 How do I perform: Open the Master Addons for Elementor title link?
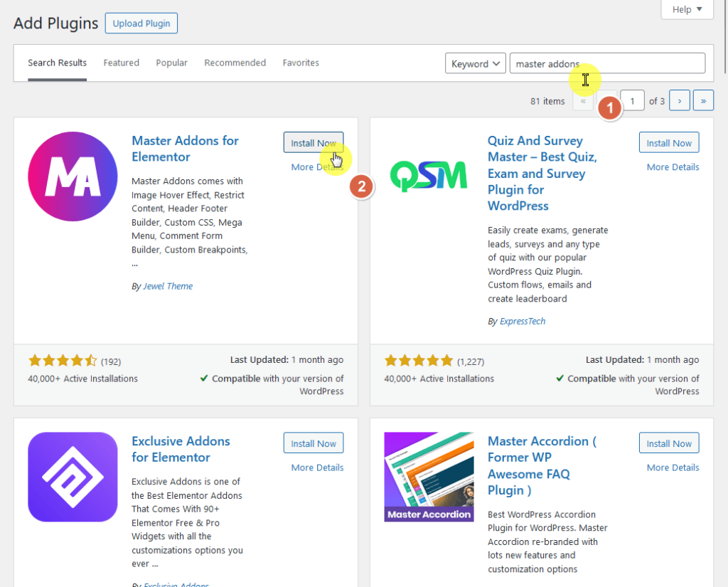[x=185, y=149]
